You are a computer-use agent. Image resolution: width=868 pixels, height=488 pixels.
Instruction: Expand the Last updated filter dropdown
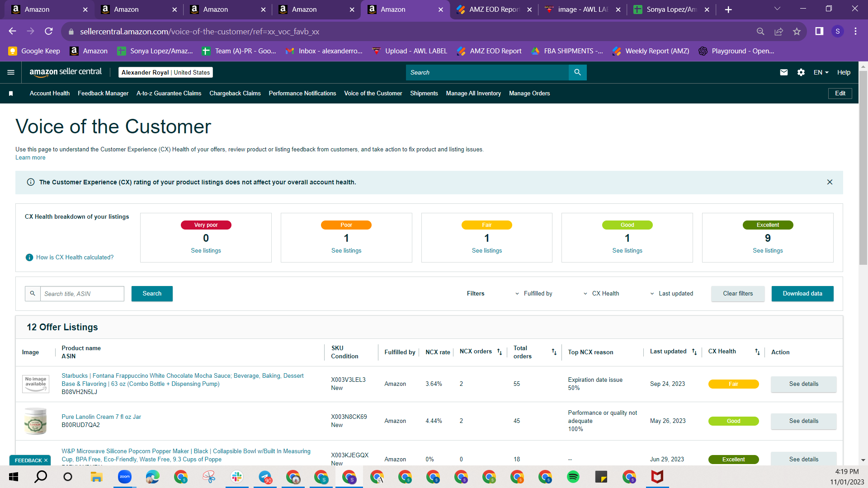click(x=671, y=294)
